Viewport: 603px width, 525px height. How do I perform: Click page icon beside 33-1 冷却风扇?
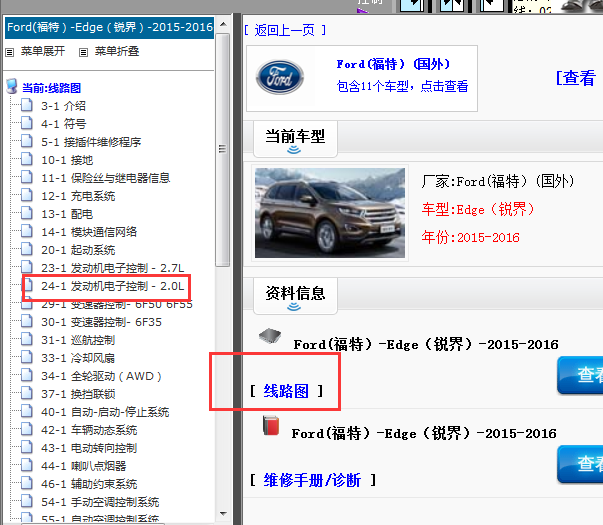point(27,357)
